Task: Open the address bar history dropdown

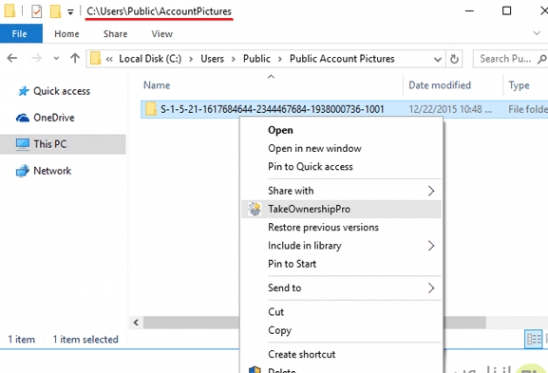Action: coord(437,59)
